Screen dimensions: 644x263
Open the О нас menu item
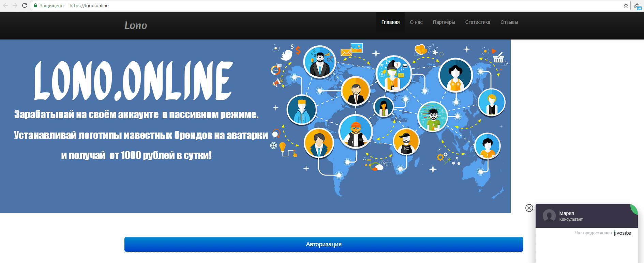pos(416,22)
